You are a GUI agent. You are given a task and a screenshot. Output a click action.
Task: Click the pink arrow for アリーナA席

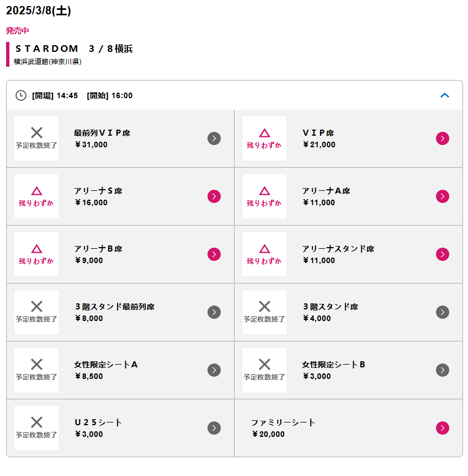(442, 196)
